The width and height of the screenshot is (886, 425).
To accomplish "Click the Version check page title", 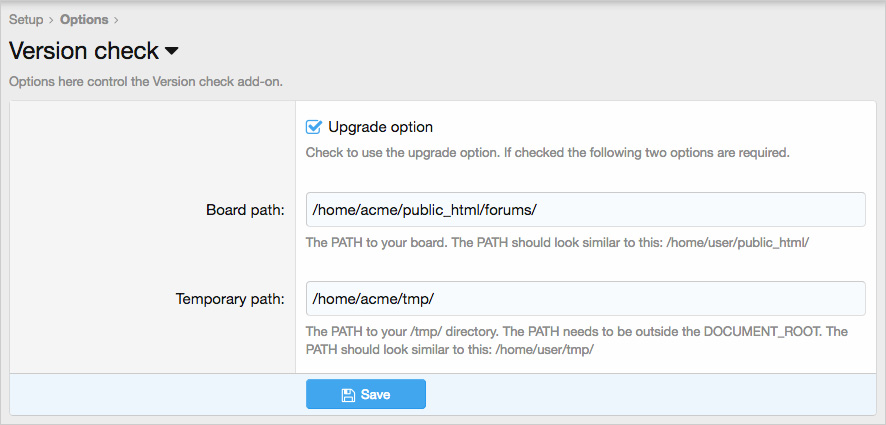I will pos(84,51).
